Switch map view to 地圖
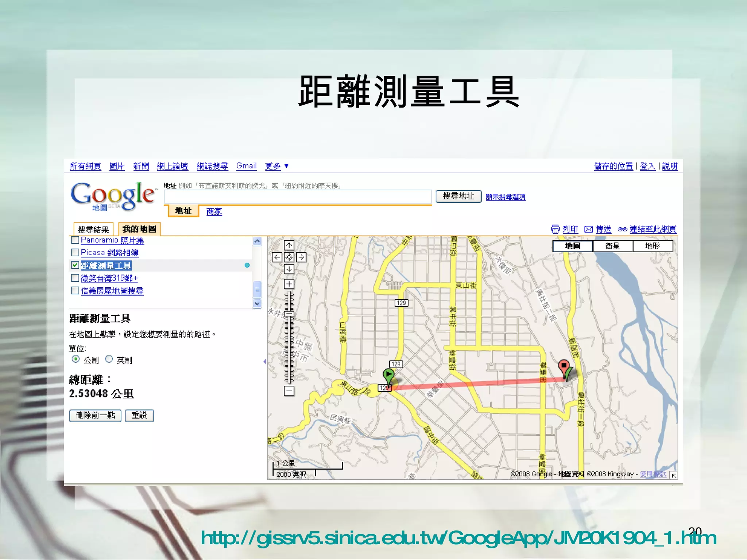Viewport: 747px width, 560px height. [x=573, y=246]
